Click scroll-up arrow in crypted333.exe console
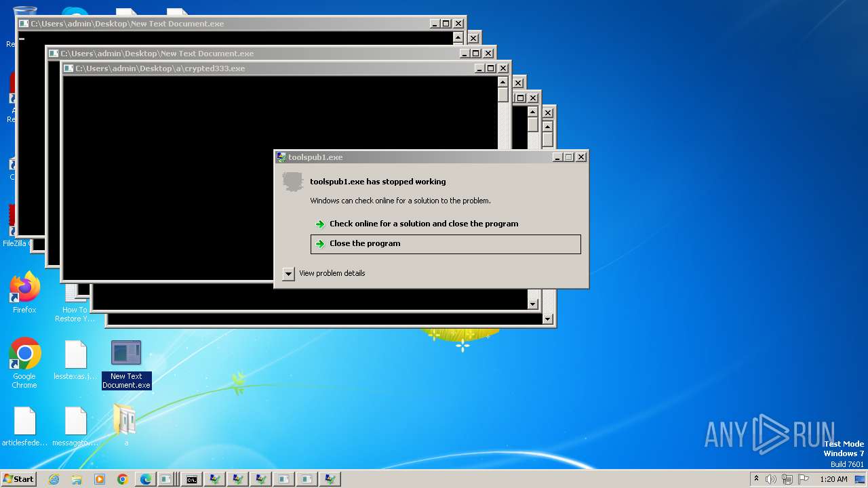This screenshot has width=868, height=488. tap(502, 82)
